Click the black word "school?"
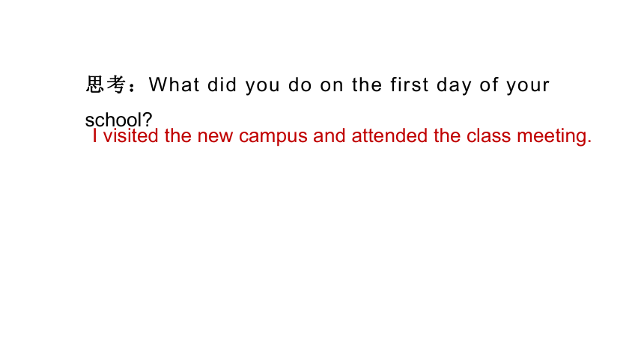 [x=119, y=120]
